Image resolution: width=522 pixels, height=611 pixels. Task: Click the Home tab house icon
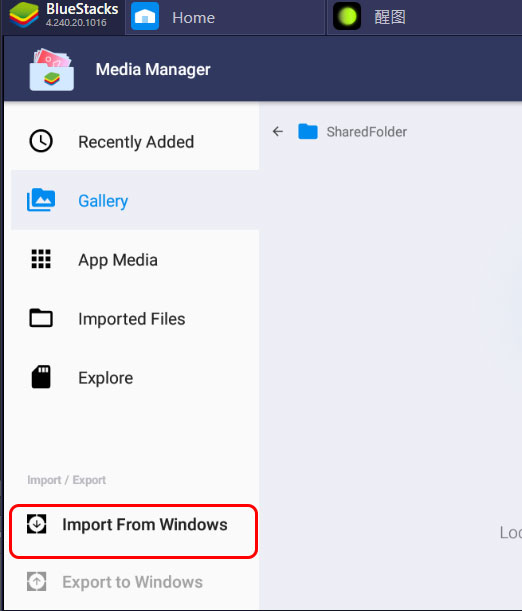coord(145,16)
